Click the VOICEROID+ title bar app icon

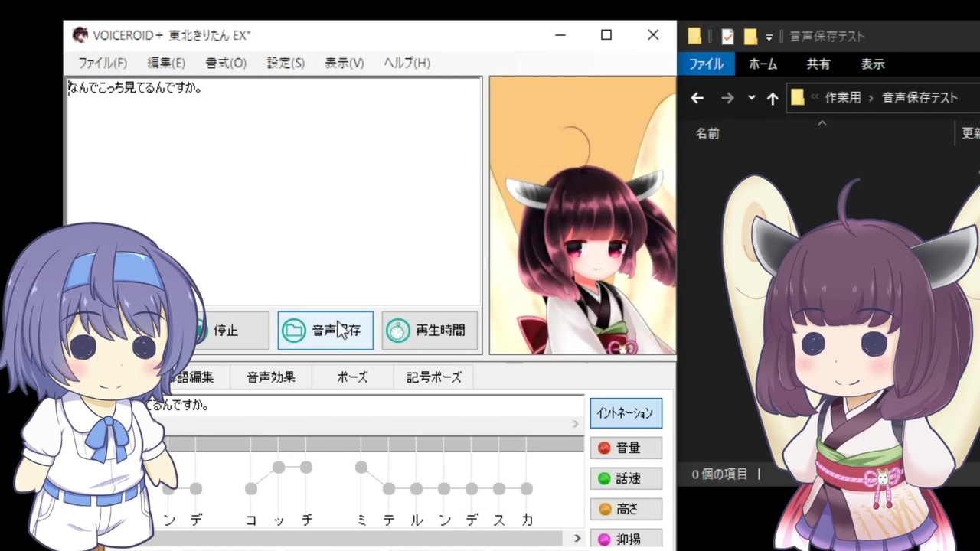tap(80, 35)
